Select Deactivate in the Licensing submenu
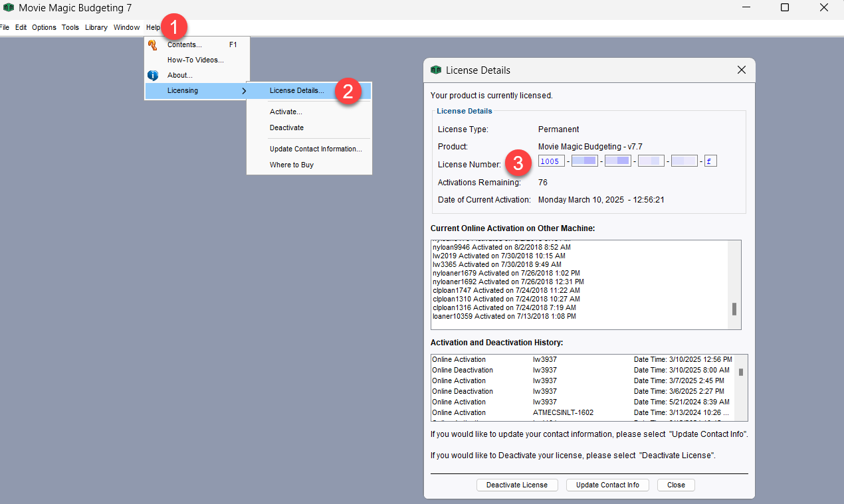Viewport: 844px width, 504px height. point(309,127)
